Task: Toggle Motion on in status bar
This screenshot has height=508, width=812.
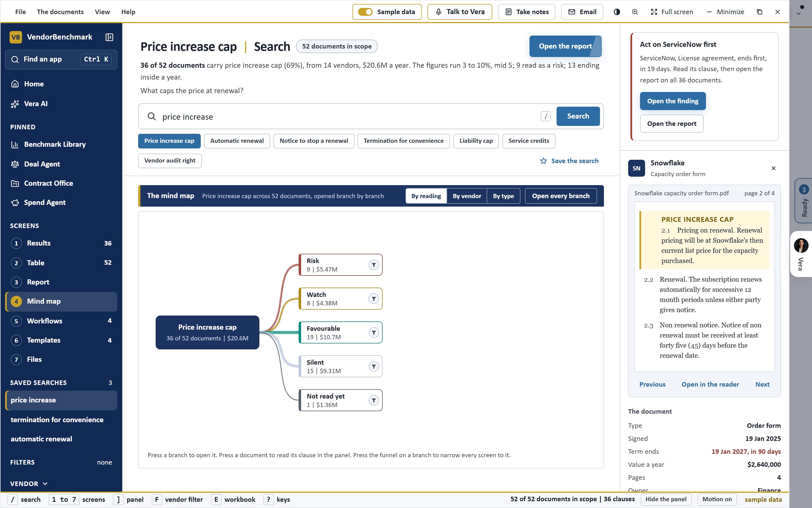Action: [x=717, y=499]
